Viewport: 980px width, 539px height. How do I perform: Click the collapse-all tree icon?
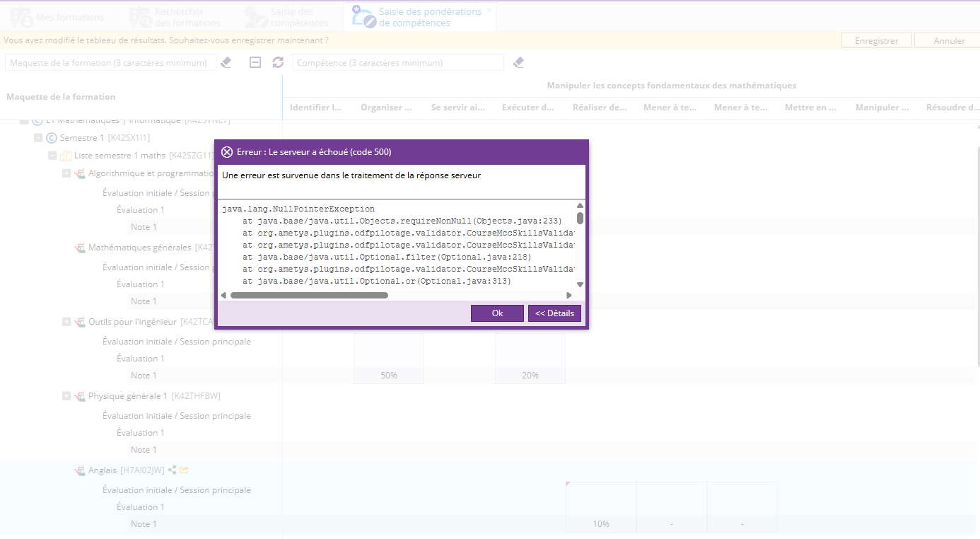click(x=256, y=63)
